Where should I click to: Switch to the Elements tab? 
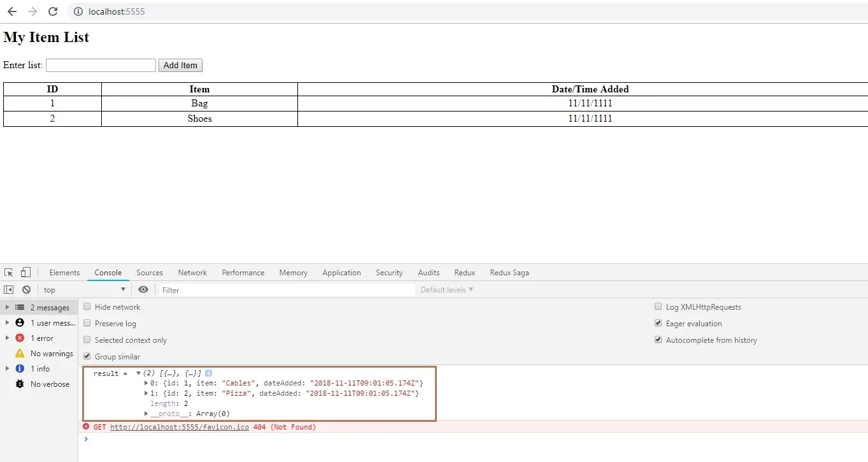coord(64,272)
